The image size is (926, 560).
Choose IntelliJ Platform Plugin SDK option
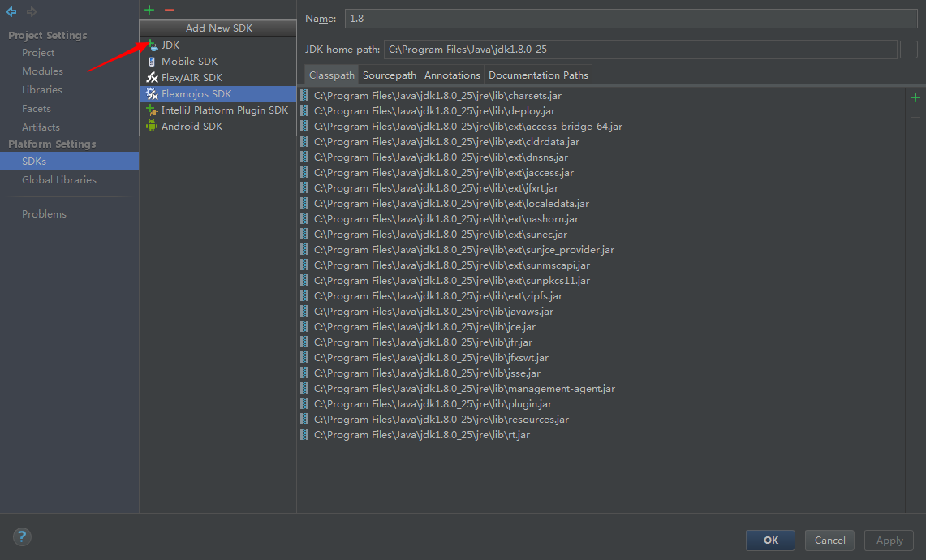[218, 110]
